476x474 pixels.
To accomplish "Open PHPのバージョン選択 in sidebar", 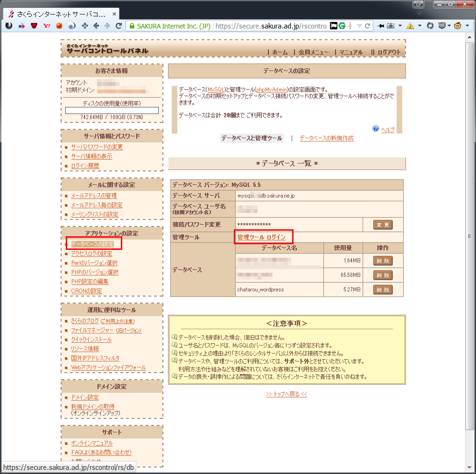I will [95, 272].
